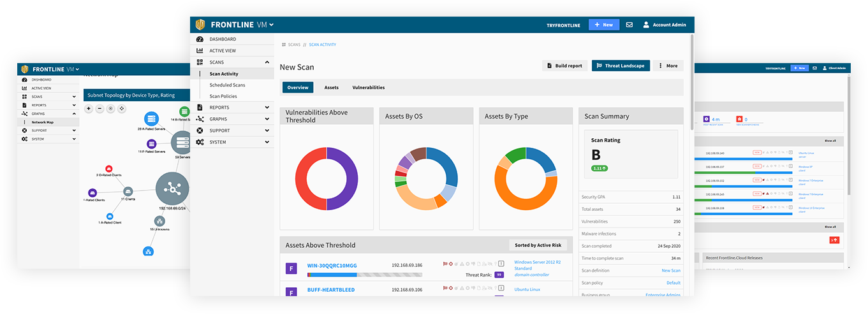Click the zoom in plus icon on network map
The height and width of the screenshot is (314, 868).
point(89,109)
